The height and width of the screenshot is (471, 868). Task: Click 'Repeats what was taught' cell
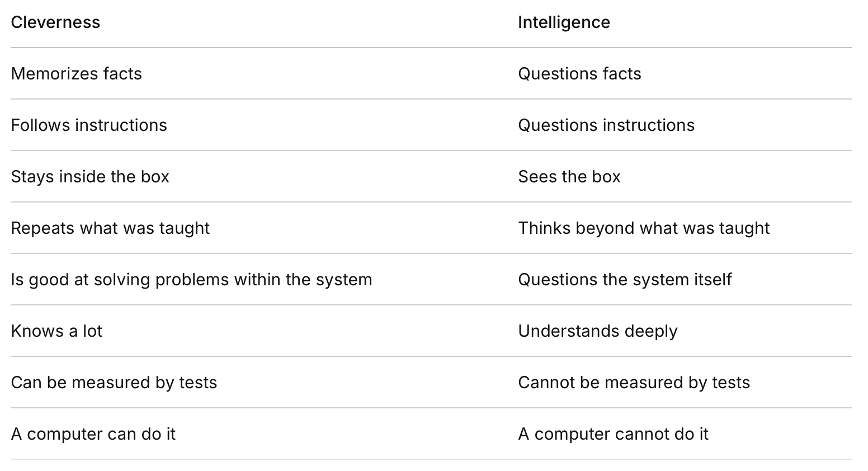110,228
